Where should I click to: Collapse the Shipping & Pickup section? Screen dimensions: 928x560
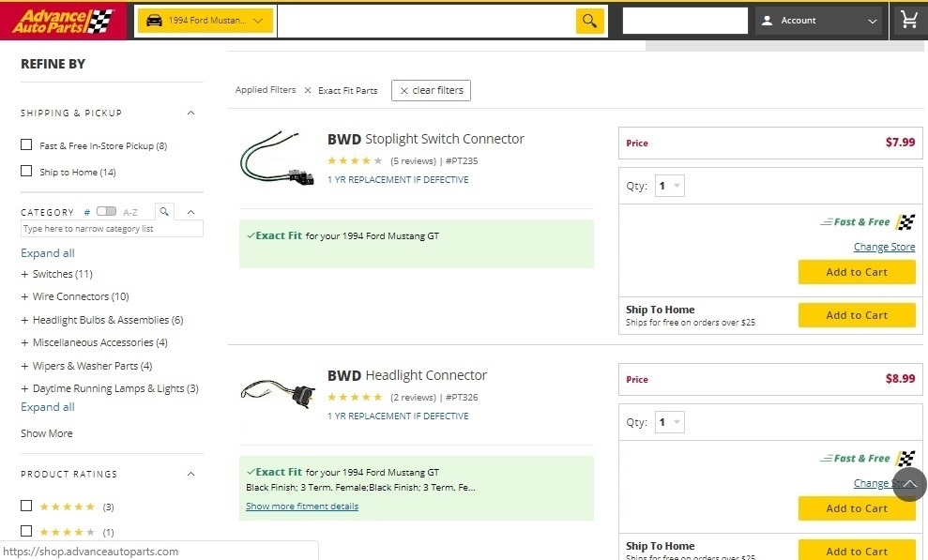click(190, 114)
